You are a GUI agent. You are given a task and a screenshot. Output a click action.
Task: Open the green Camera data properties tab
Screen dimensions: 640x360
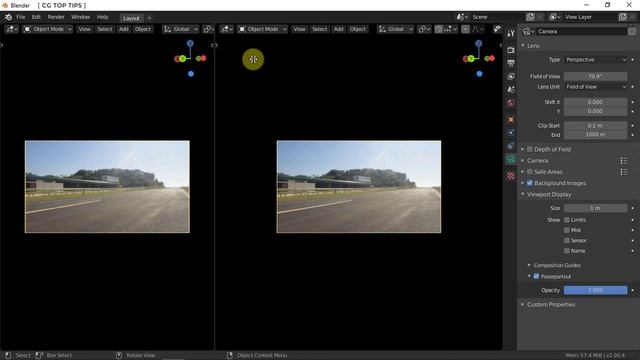click(x=511, y=159)
